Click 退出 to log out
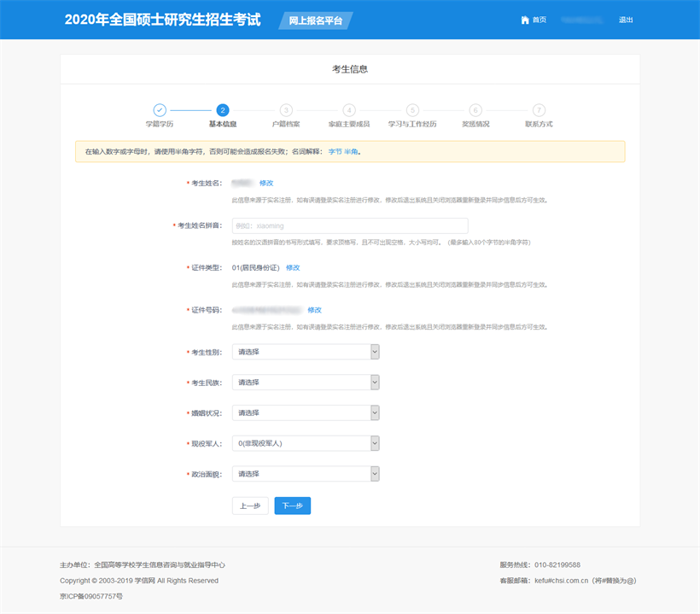700x614 pixels. pos(626,20)
